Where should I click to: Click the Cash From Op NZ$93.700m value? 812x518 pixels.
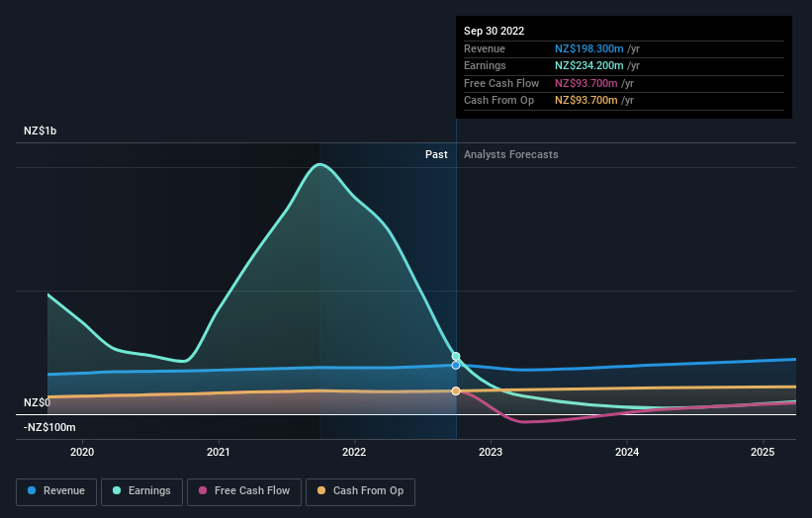(586, 101)
